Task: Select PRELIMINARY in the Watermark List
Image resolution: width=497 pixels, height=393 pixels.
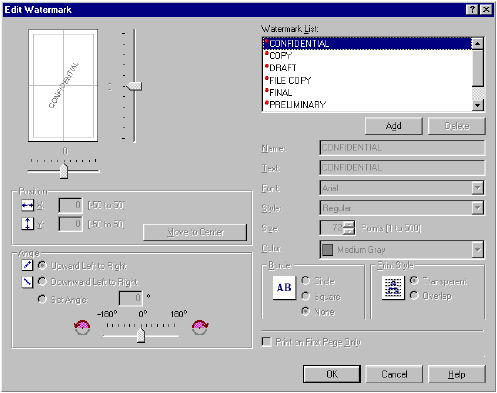Action: pos(367,105)
